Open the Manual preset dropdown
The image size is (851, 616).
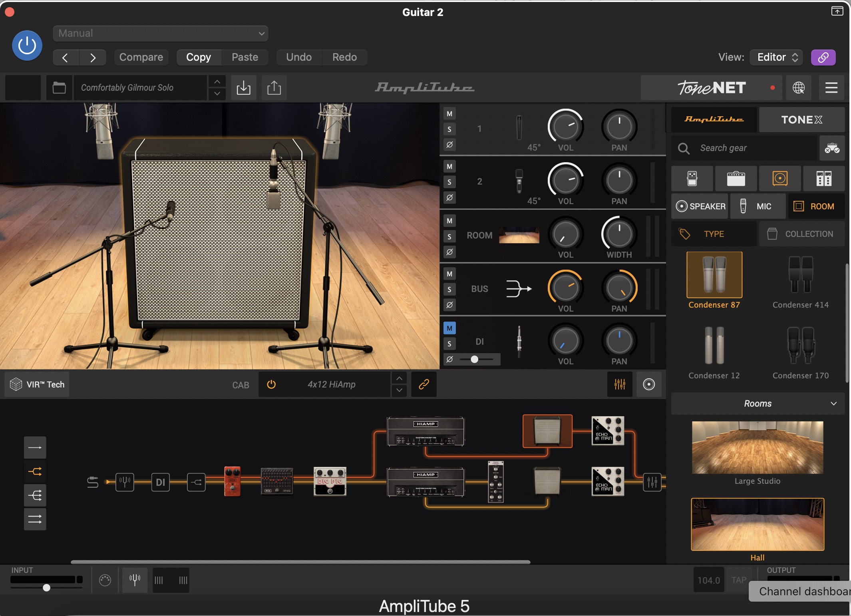[161, 33]
